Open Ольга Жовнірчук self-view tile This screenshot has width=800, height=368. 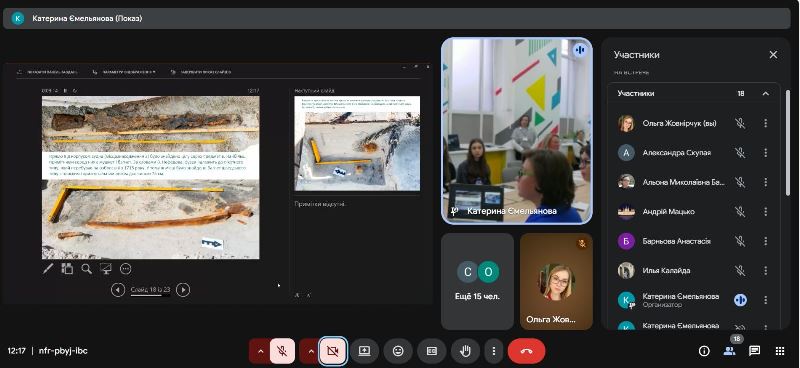pos(556,281)
